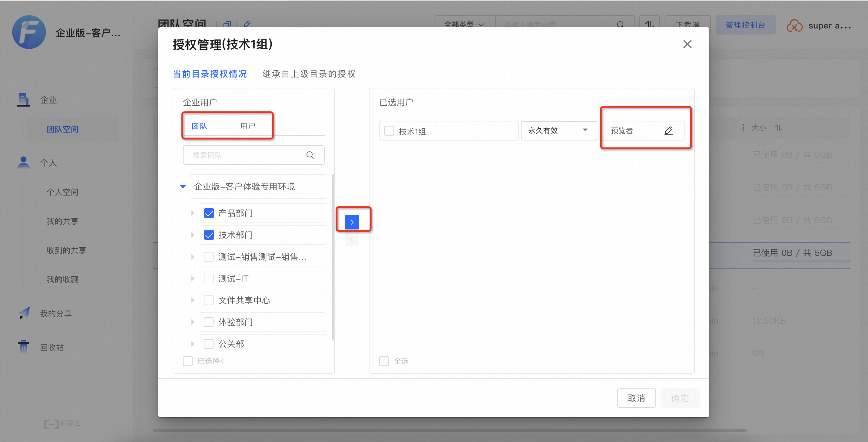The image size is (868, 442).
Task: Open the 永久有效 validity dropdown
Action: tap(559, 131)
